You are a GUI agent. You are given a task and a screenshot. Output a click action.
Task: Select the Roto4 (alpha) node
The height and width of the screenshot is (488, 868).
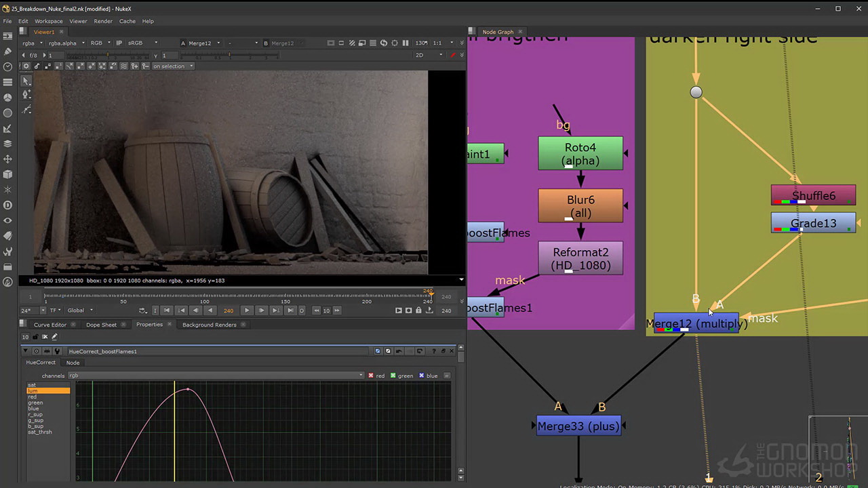(580, 154)
